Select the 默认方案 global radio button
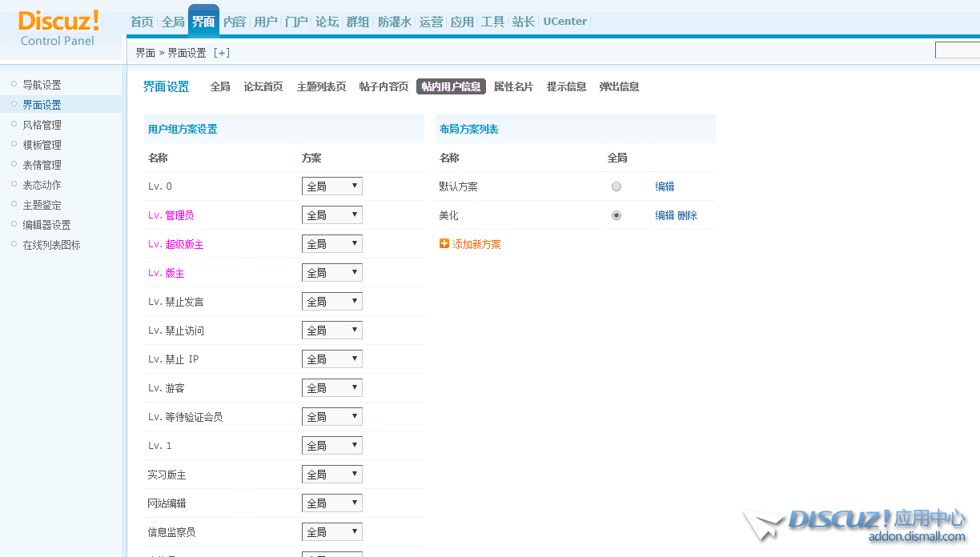980x557 pixels. [x=616, y=186]
